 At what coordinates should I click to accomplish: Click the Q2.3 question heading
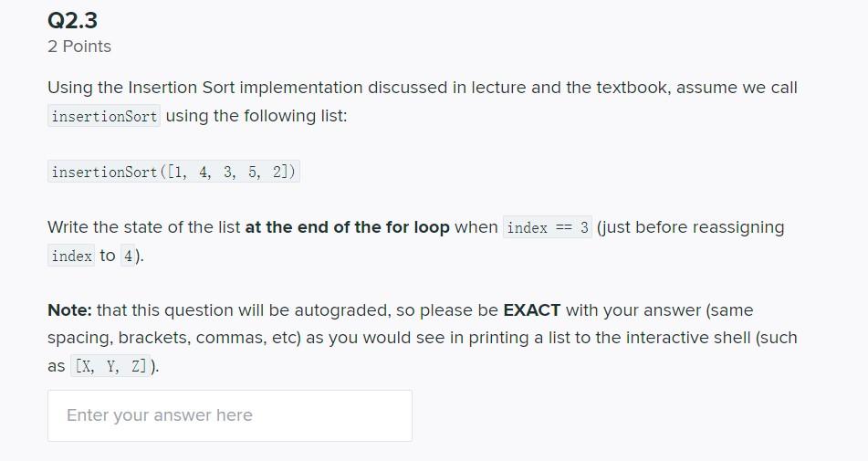tap(72, 20)
